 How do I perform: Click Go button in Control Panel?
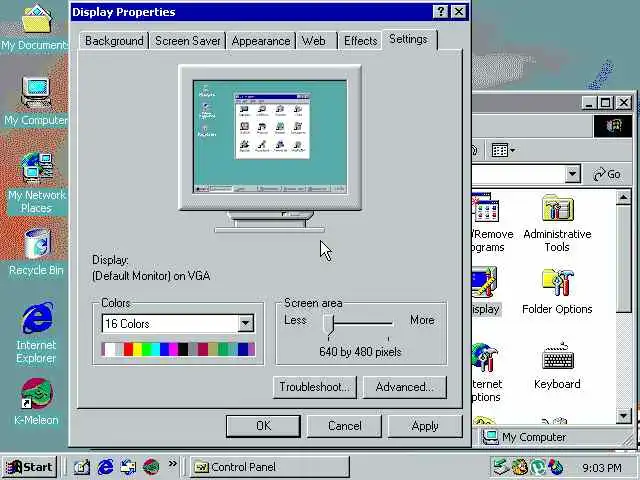(x=607, y=174)
